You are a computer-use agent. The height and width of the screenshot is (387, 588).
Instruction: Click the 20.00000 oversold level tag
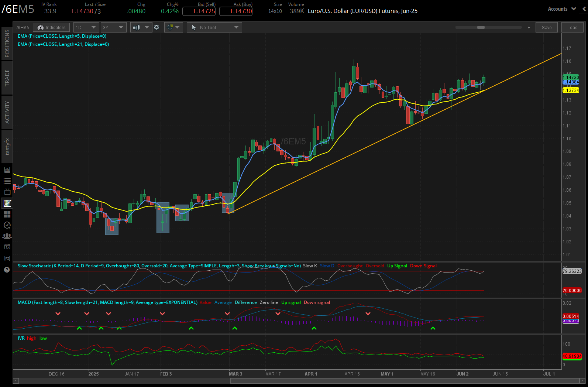point(572,291)
